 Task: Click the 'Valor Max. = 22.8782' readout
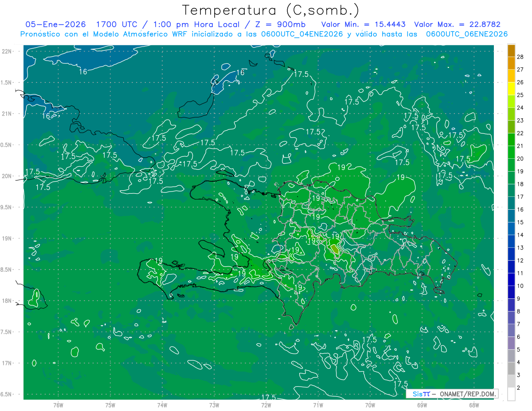pos(457,25)
